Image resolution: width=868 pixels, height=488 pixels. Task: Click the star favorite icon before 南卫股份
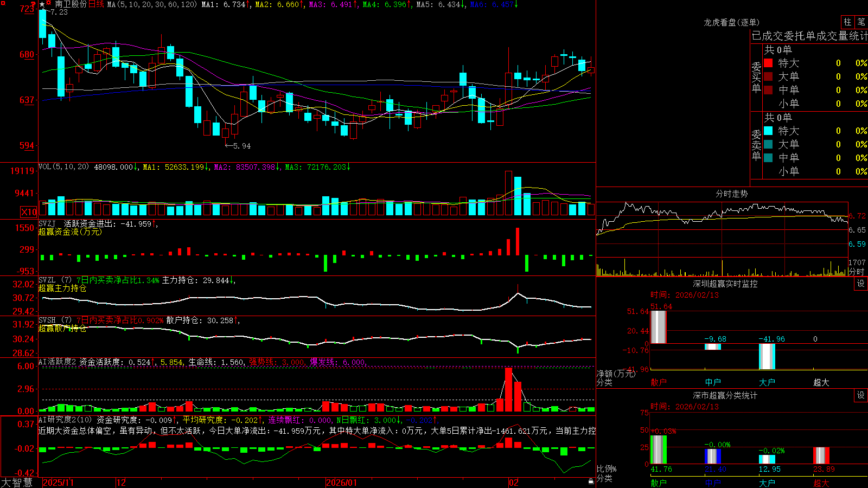(x=42, y=4)
